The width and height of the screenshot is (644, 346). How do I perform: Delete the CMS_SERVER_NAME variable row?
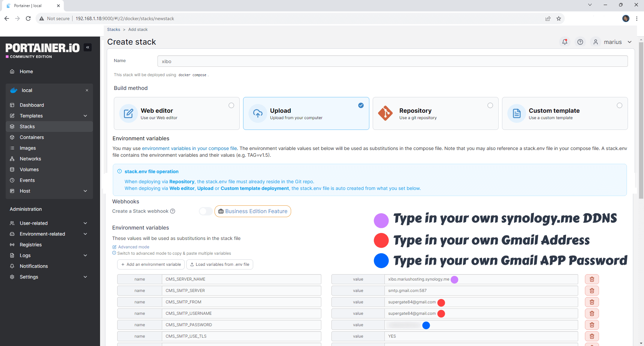(592, 279)
